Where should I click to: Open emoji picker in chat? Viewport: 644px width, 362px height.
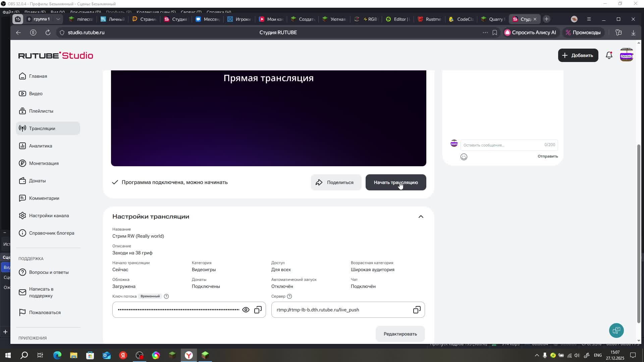(x=464, y=157)
